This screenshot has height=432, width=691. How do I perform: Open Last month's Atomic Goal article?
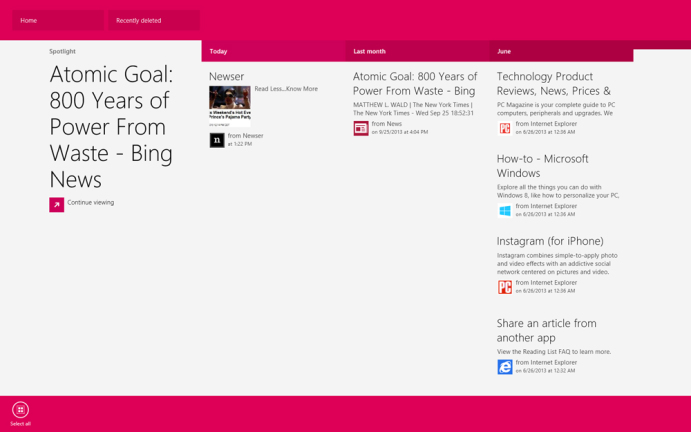tap(415, 83)
